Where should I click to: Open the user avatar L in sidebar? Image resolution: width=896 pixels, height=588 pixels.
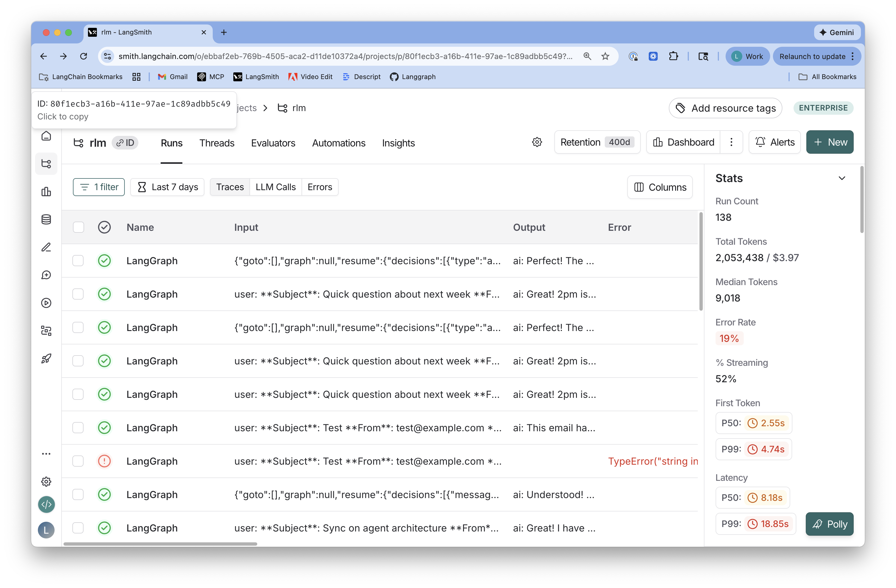[x=46, y=530]
